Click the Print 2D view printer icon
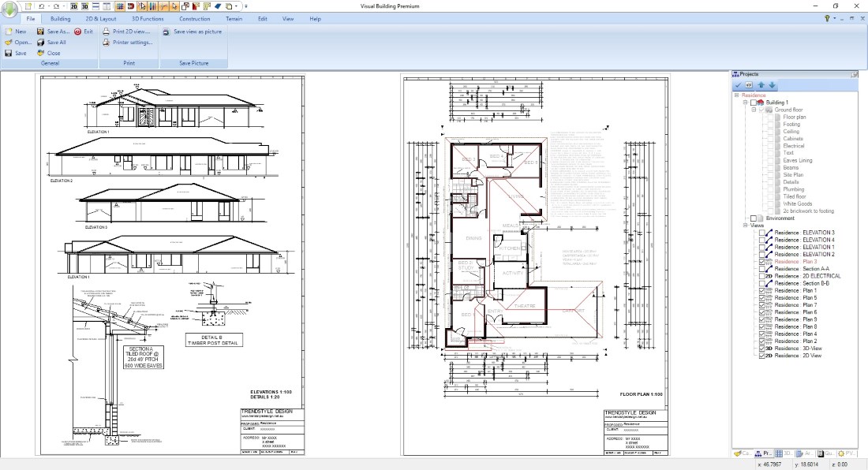The image size is (868, 470). 106,32
